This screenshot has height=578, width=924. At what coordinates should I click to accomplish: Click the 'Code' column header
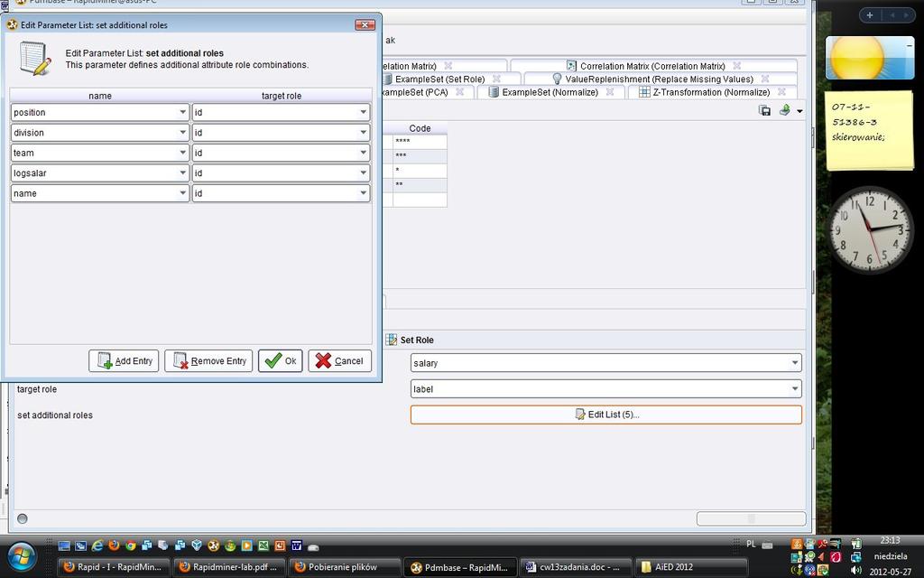tap(420, 128)
